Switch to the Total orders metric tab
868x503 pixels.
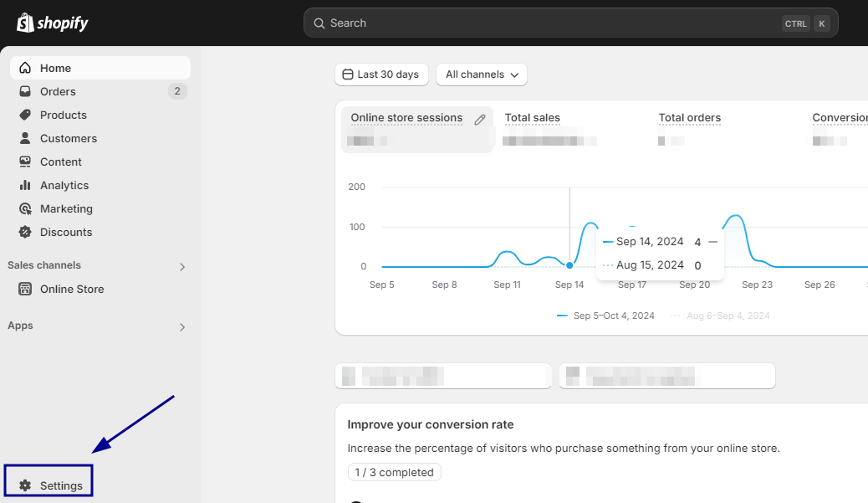689,118
